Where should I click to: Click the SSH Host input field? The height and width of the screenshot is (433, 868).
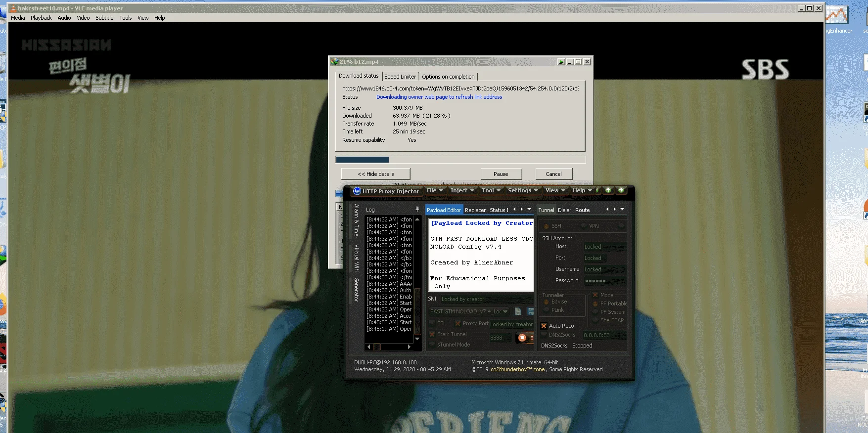[604, 247]
